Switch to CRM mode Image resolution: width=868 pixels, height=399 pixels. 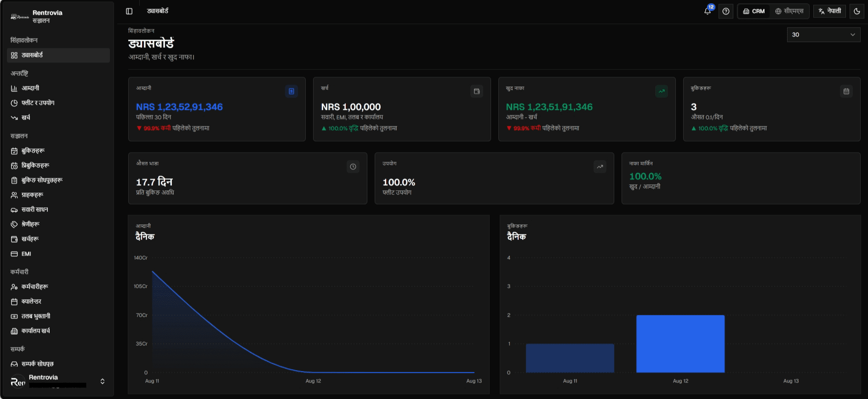[754, 11]
